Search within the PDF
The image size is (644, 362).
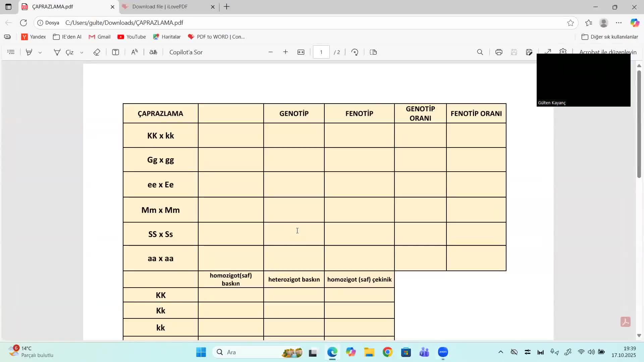click(x=480, y=52)
